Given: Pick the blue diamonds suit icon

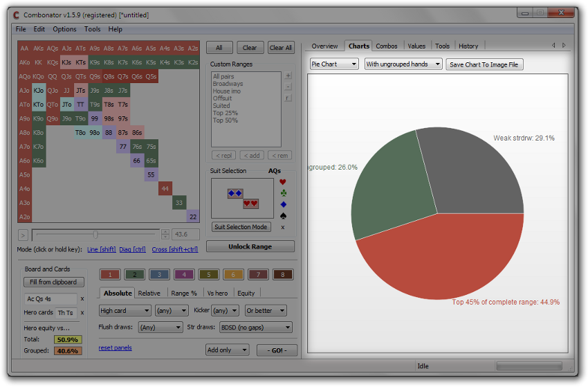Looking at the screenshot, I should click(x=282, y=204).
